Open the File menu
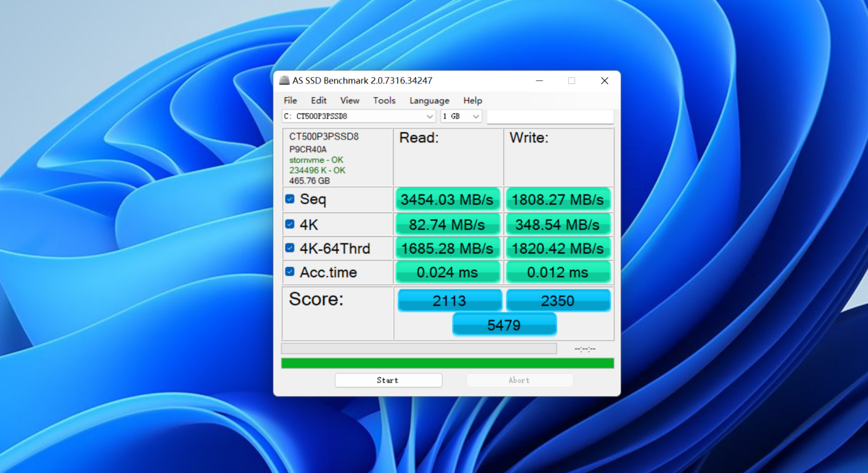Image resolution: width=868 pixels, height=473 pixels. click(290, 101)
